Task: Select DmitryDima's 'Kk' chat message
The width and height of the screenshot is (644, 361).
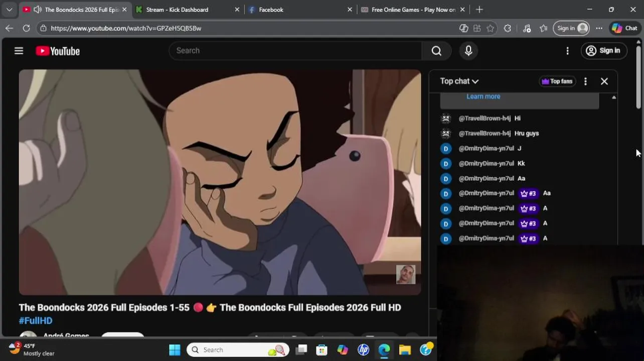Action: click(521, 163)
